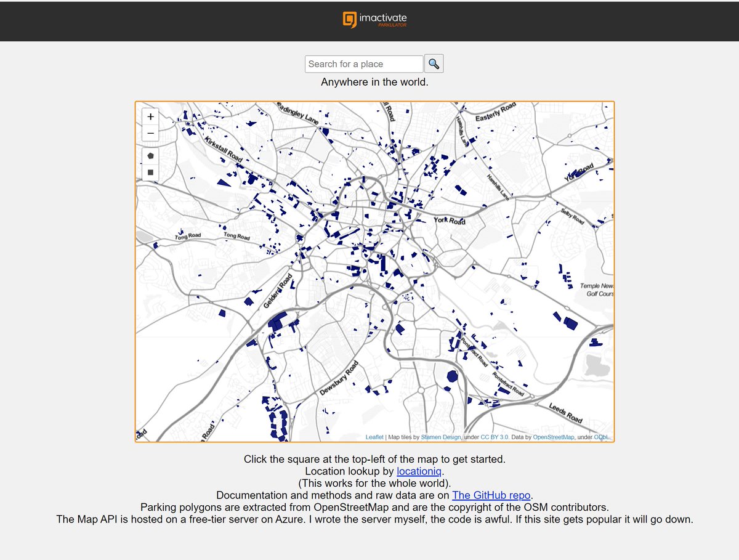This screenshot has width=739, height=560.
Task: Click the magnifier search button
Action: [434, 63]
